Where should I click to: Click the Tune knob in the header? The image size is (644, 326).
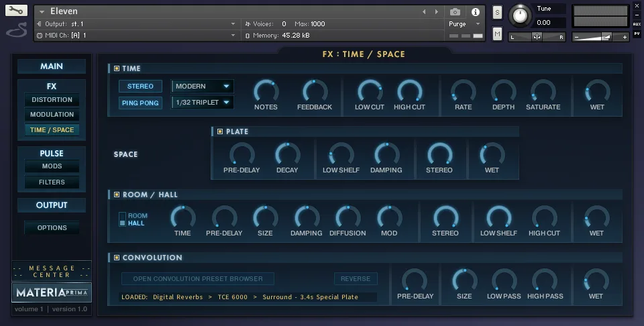pyautogui.click(x=519, y=15)
